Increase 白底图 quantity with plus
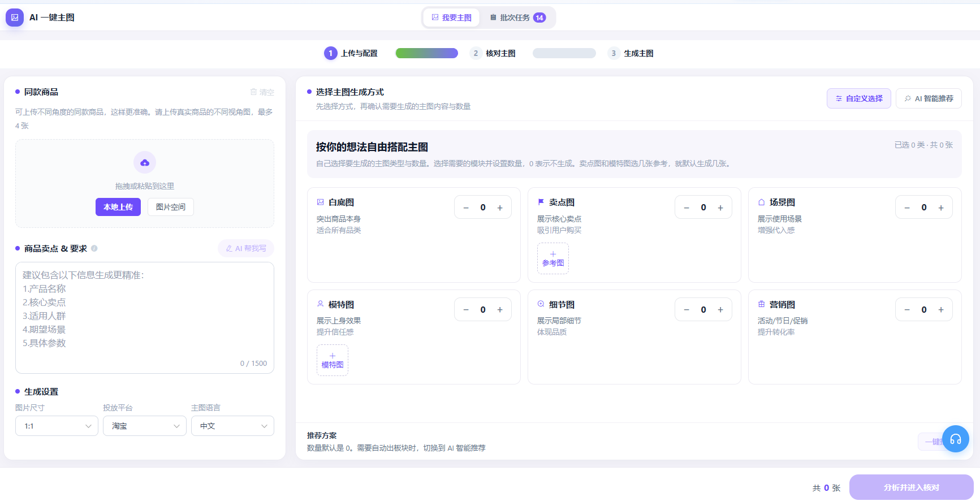This screenshot has height=501, width=980. coord(500,208)
